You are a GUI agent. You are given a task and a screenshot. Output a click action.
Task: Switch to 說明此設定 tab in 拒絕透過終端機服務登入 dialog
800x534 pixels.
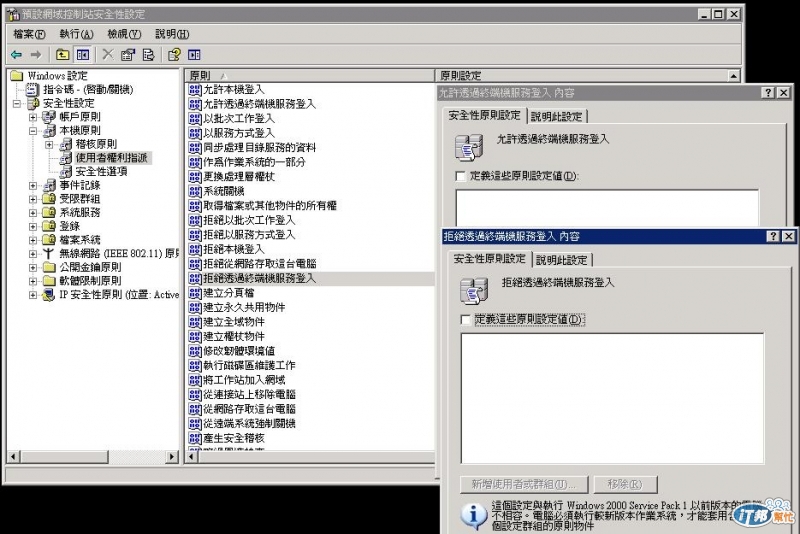tap(562, 260)
